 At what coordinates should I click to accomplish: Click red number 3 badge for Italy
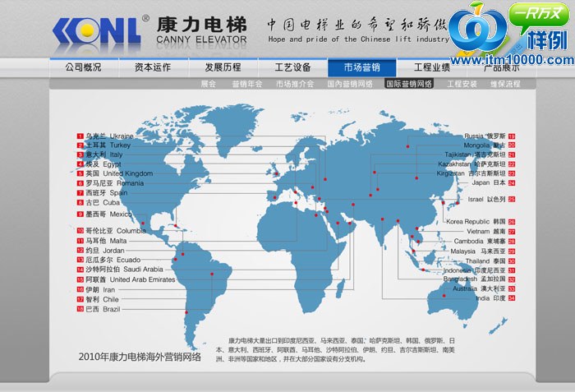tap(80, 154)
